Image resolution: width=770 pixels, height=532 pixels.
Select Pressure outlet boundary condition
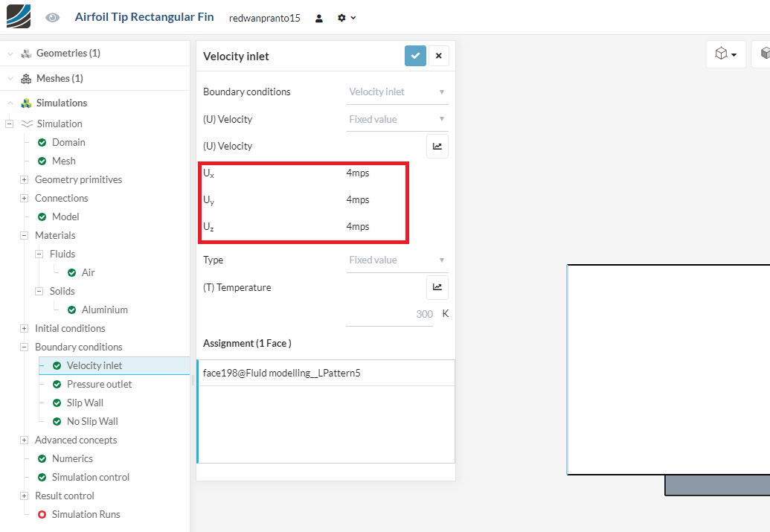point(99,384)
